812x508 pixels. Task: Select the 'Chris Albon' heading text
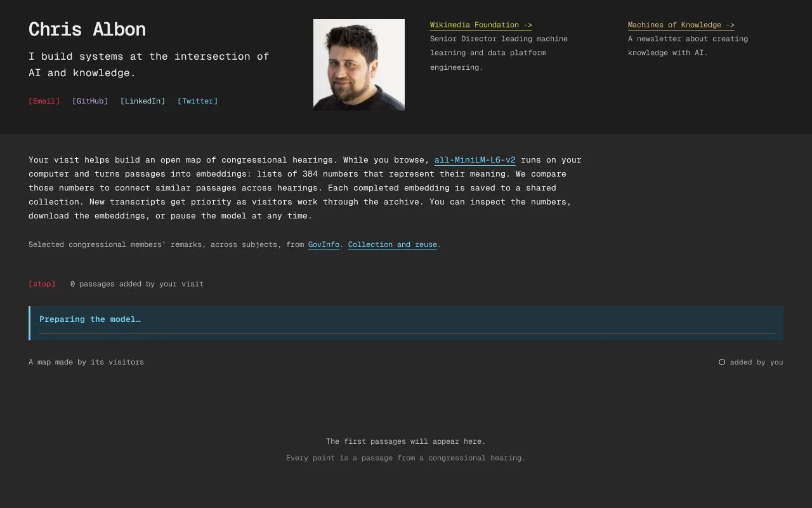coord(88,29)
